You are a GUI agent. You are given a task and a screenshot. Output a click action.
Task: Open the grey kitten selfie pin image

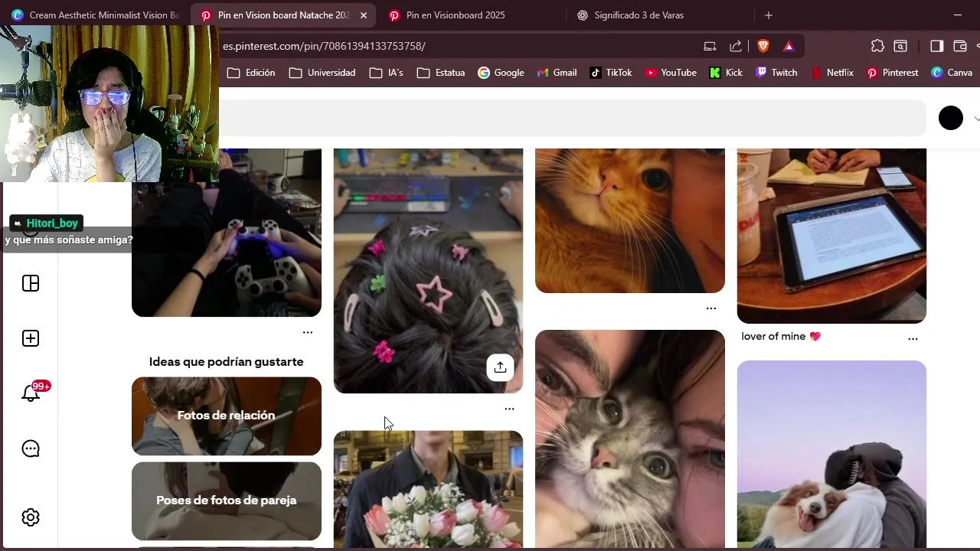pos(630,439)
